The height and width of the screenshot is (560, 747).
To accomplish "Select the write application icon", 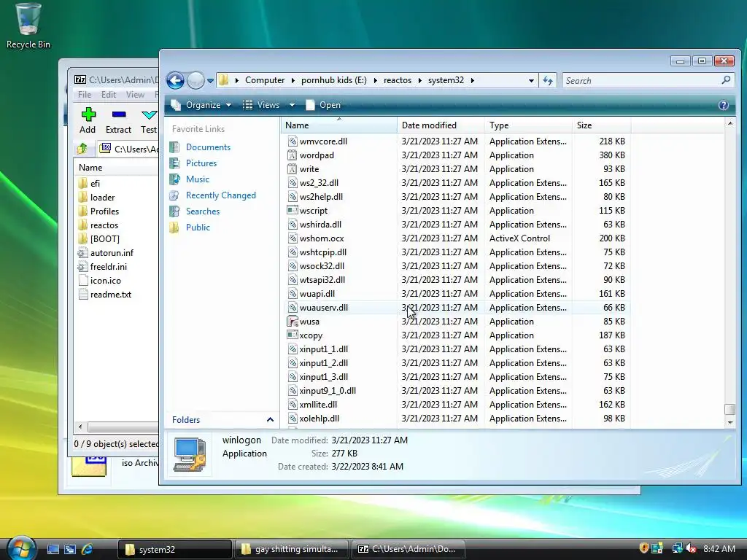I will (292, 168).
